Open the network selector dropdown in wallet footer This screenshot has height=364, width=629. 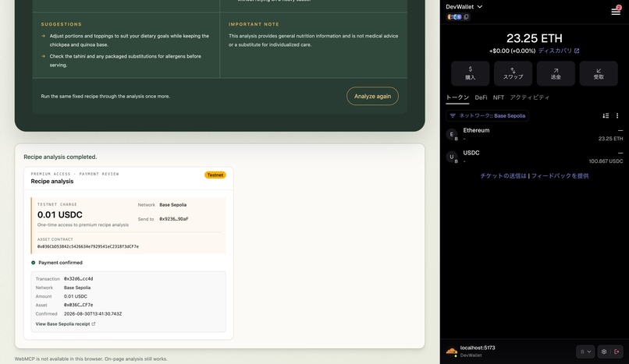(x=585, y=352)
